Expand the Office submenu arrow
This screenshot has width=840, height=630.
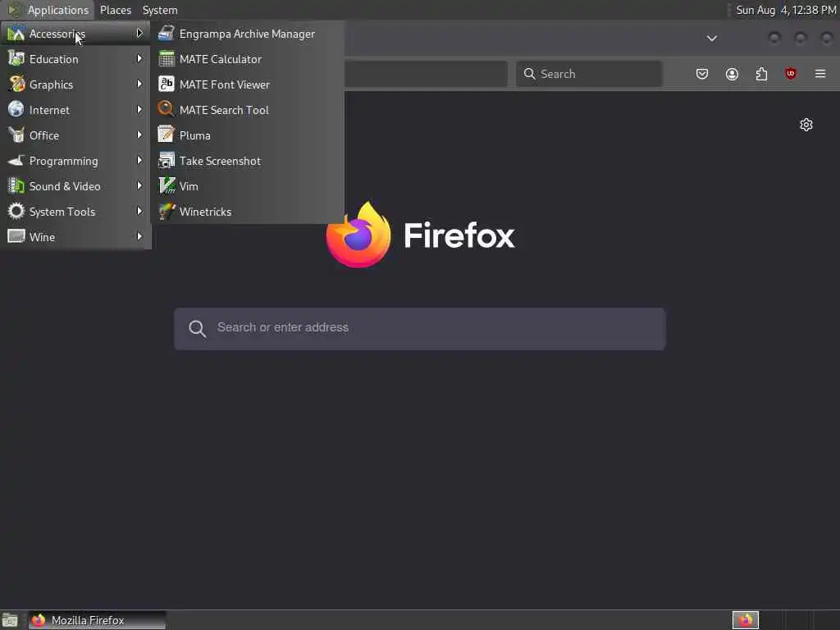(139, 135)
